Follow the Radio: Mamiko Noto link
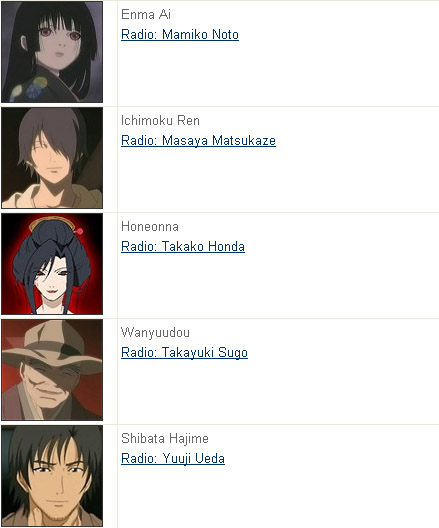Screen dimensions: 439x528 click(180, 35)
